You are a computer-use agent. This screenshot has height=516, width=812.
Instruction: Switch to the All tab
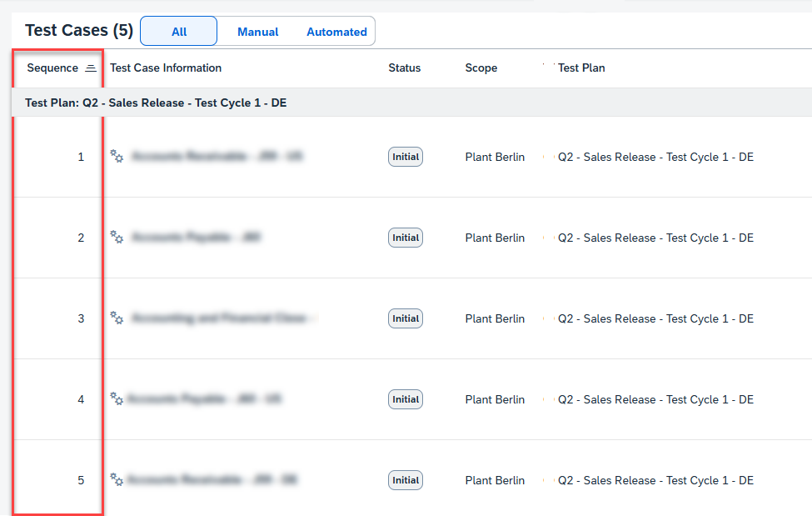tap(179, 32)
